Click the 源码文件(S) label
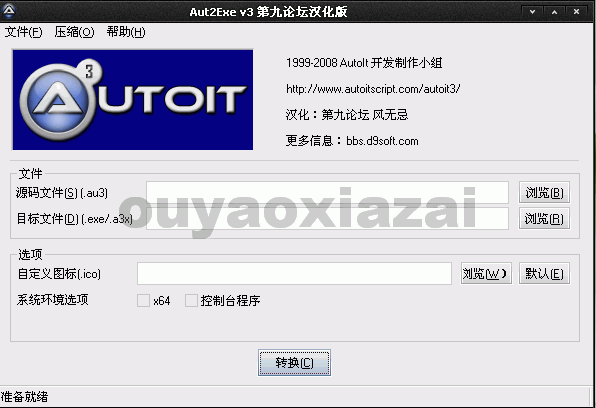The image size is (596, 408). click(x=62, y=193)
